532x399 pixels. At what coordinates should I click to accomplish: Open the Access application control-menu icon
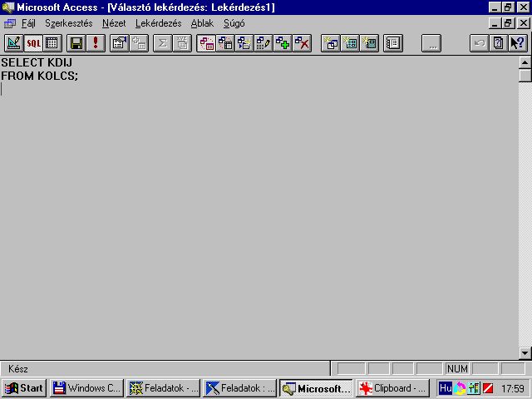click(x=7, y=7)
